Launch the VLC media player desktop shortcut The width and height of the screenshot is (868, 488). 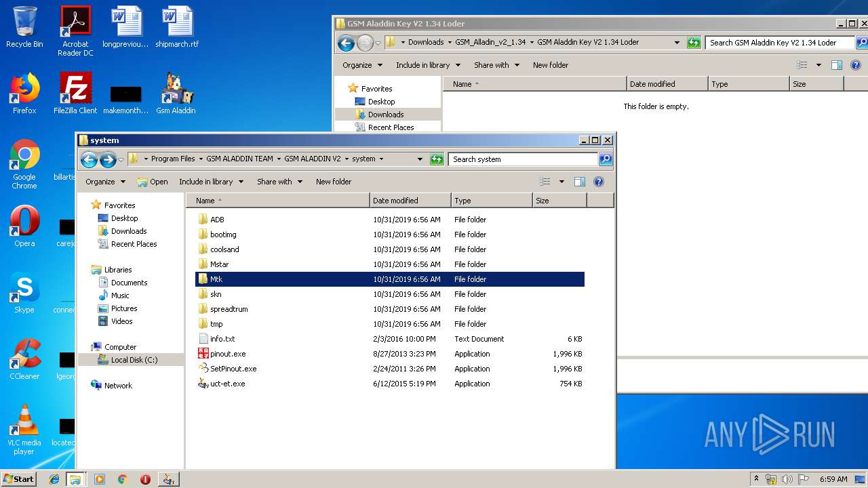24,430
